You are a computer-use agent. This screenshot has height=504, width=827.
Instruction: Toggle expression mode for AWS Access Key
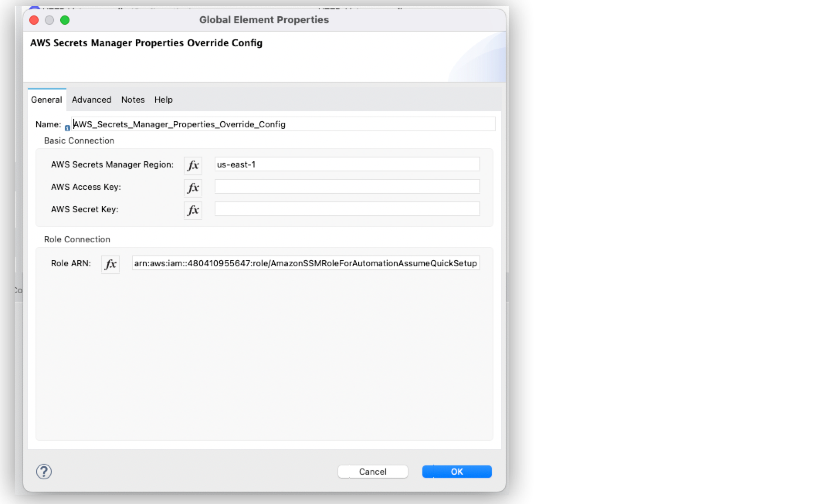click(193, 188)
